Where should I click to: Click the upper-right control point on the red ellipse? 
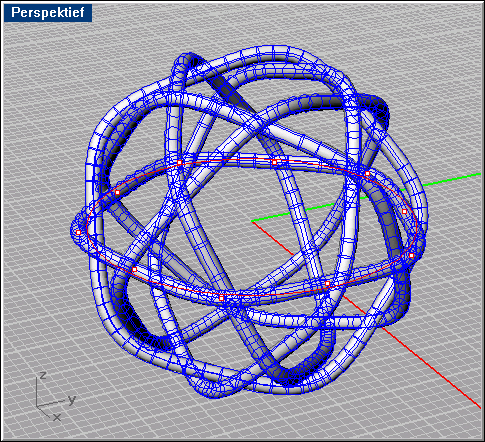[x=367, y=174]
